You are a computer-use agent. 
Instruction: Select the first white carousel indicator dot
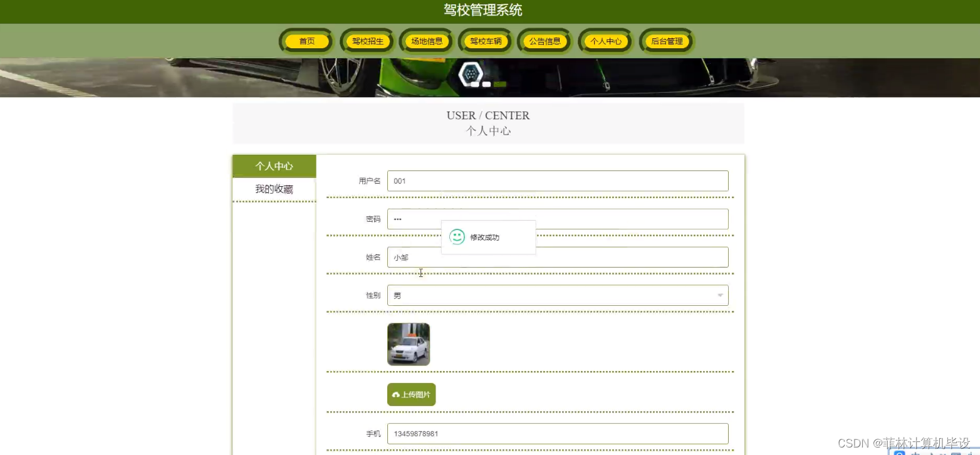pos(475,84)
